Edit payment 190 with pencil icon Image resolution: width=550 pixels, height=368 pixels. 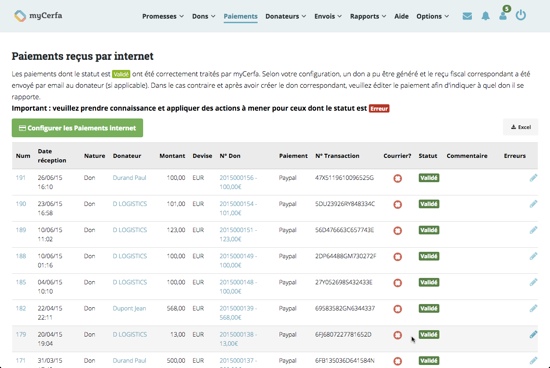[533, 204]
